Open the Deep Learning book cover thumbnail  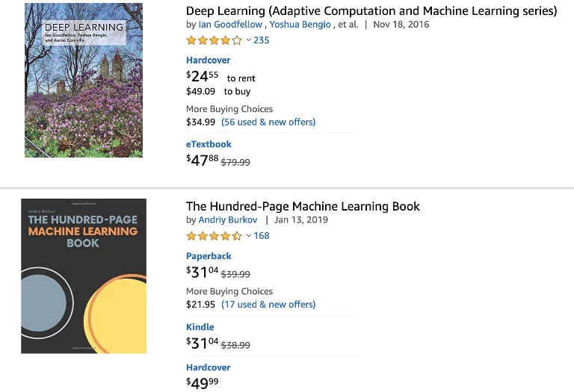[x=84, y=80]
